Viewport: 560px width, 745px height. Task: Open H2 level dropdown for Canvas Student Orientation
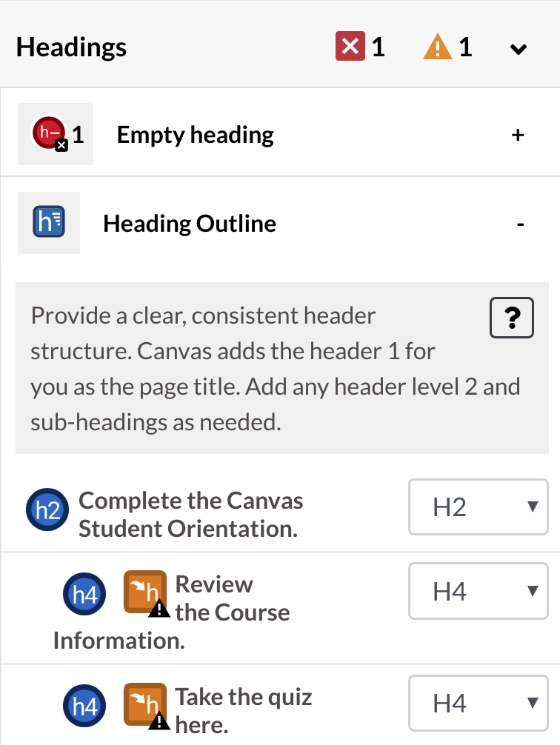point(479,507)
